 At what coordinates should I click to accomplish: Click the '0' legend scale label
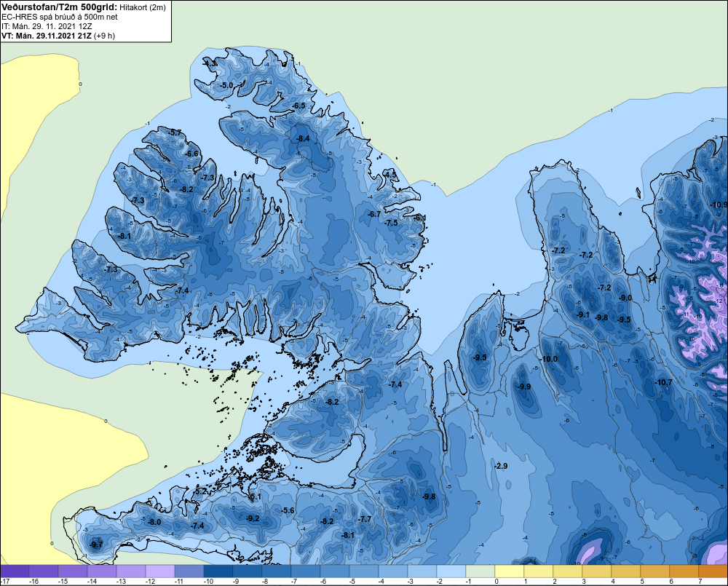[496, 582]
